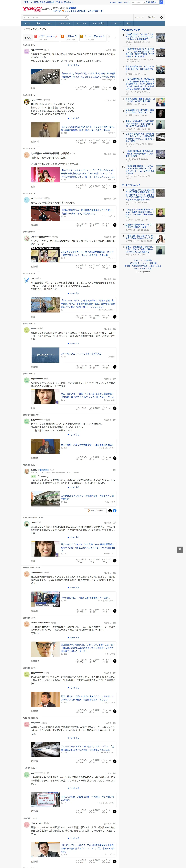The image size is (186, 868).
Task: Expand もっと見る on tuw's comment
Action: pos(74,435)
